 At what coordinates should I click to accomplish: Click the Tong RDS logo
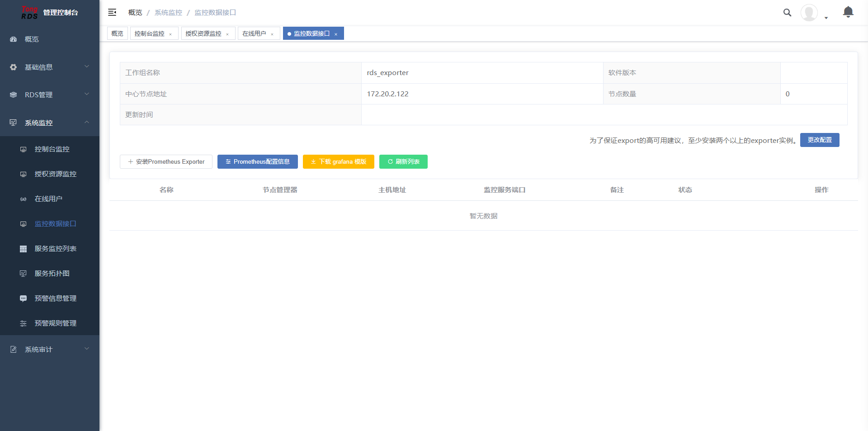tap(29, 13)
